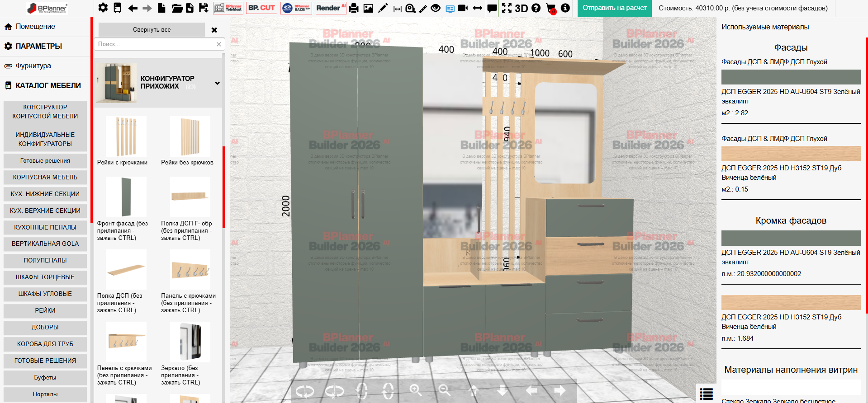Open comments with speech bubble icon

click(492, 8)
